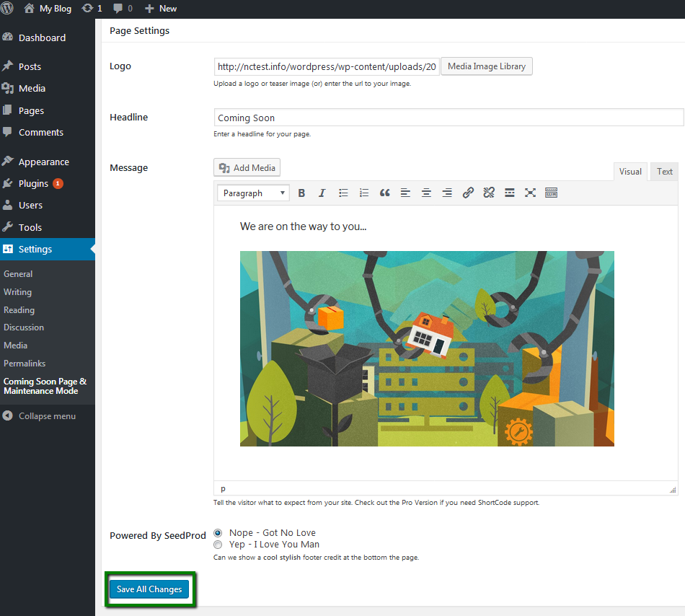Select Nope - Got No Love radio
The width and height of the screenshot is (685, 616).
(x=218, y=533)
